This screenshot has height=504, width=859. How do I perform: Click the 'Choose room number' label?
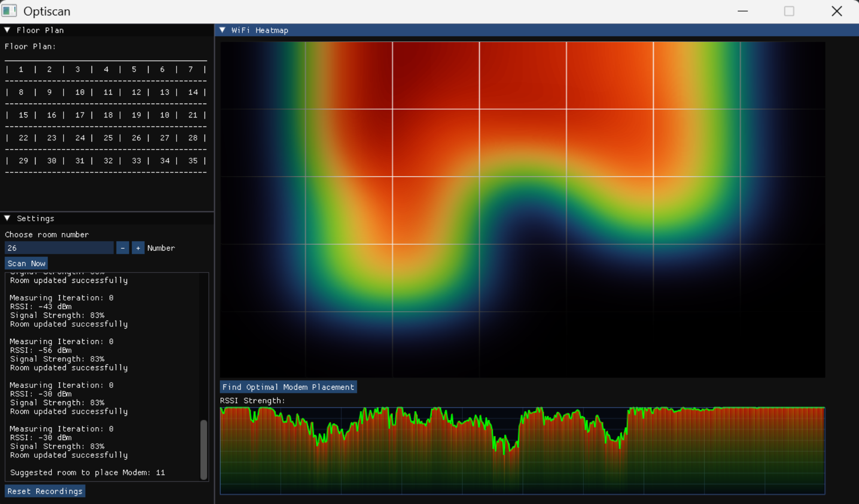click(47, 234)
